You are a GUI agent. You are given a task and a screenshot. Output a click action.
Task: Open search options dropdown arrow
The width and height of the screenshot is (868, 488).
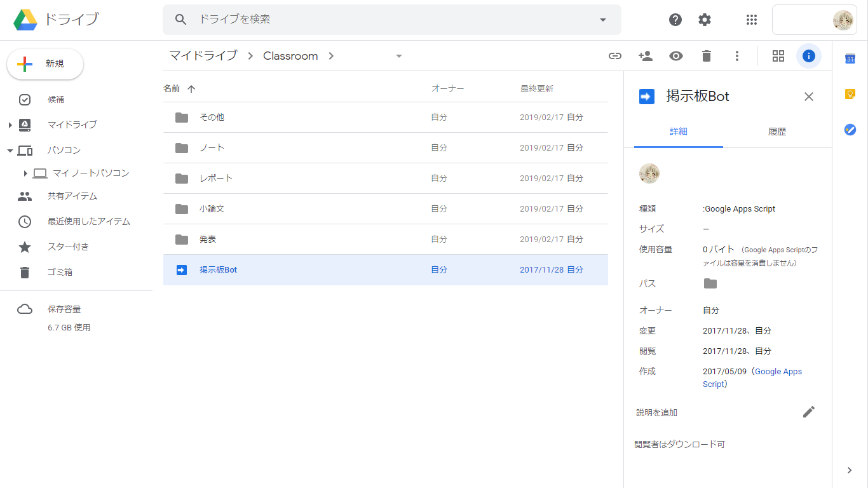[603, 20]
